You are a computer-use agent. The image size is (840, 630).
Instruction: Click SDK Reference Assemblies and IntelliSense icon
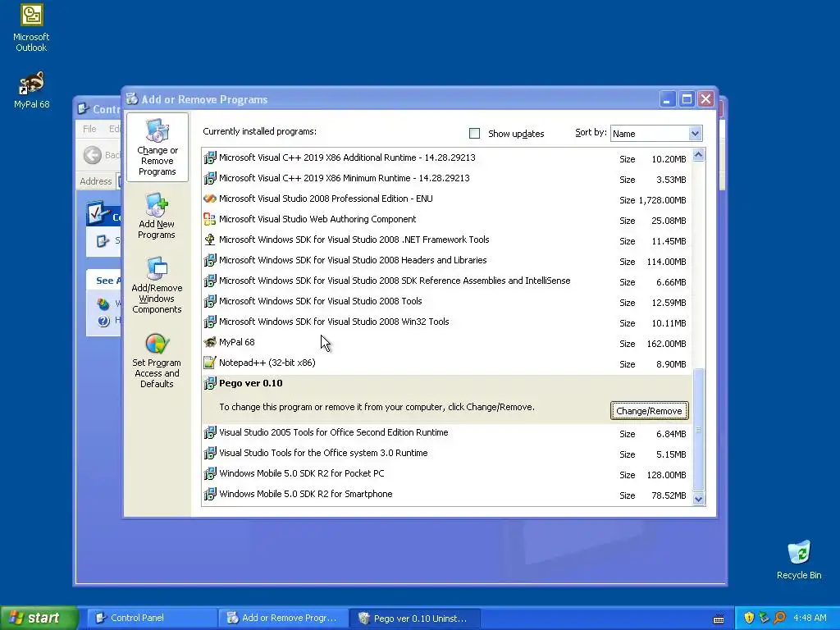click(x=210, y=281)
